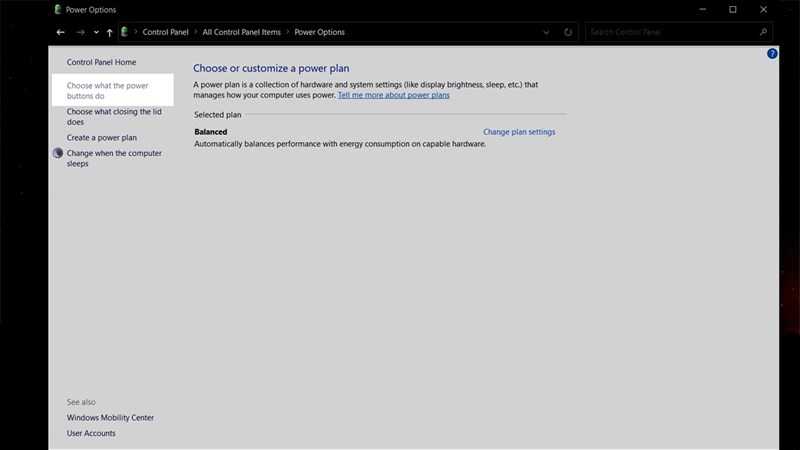Open Change plan settings for Balanced
Image resolution: width=800 pixels, height=450 pixels.
click(519, 132)
